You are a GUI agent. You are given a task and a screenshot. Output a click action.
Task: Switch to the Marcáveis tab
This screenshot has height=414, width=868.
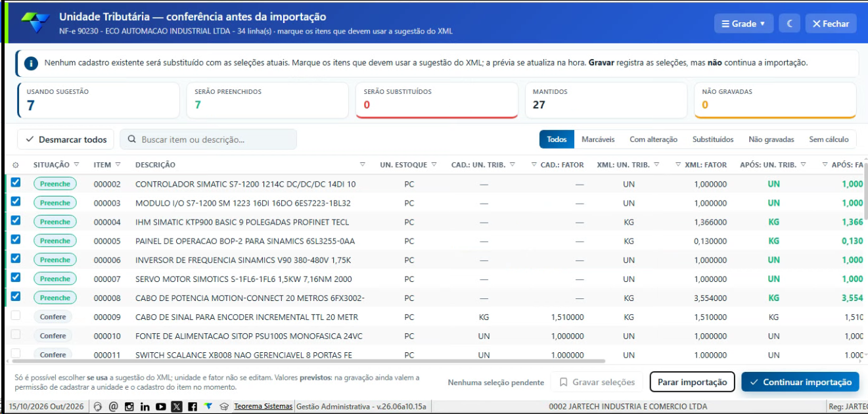click(598, 139)
